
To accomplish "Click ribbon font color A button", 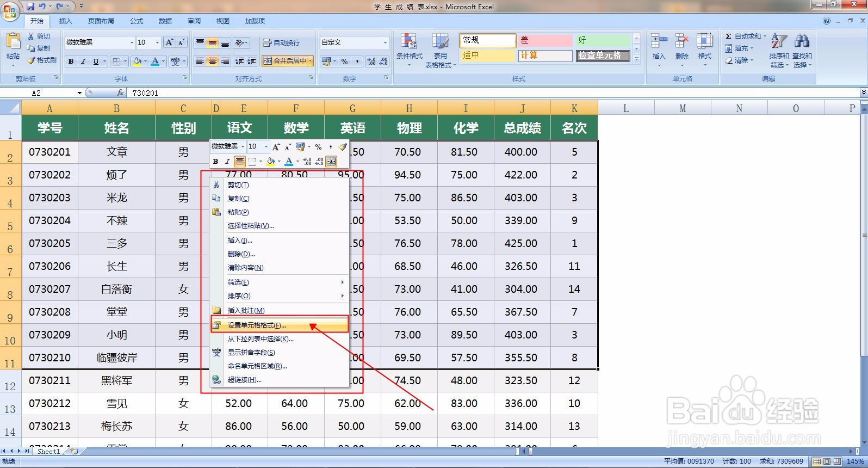I will (x=156, y=61).
